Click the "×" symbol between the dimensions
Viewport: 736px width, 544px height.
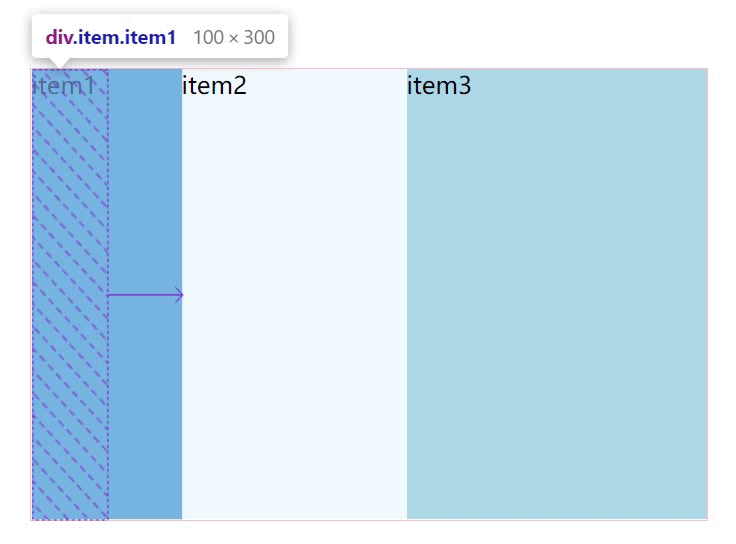232,38
